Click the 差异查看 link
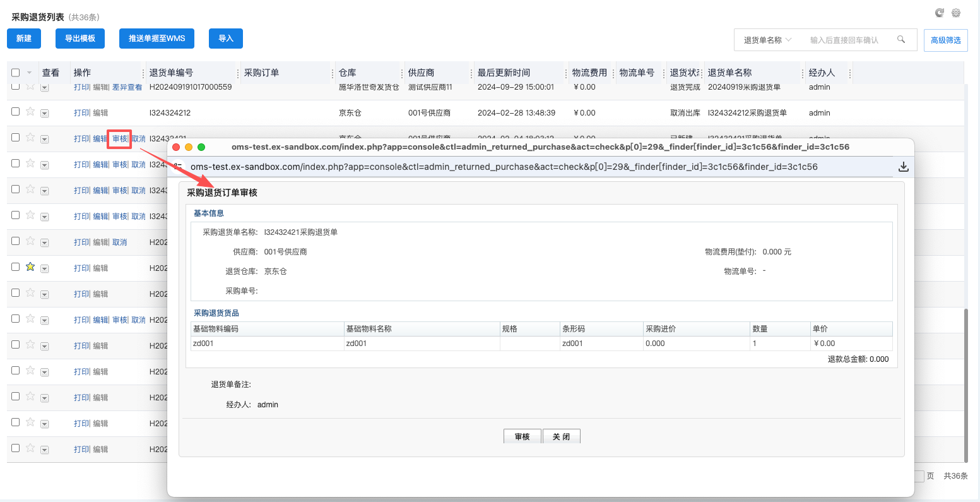This screenshot has width=980, height=502. tap(127, 87)
